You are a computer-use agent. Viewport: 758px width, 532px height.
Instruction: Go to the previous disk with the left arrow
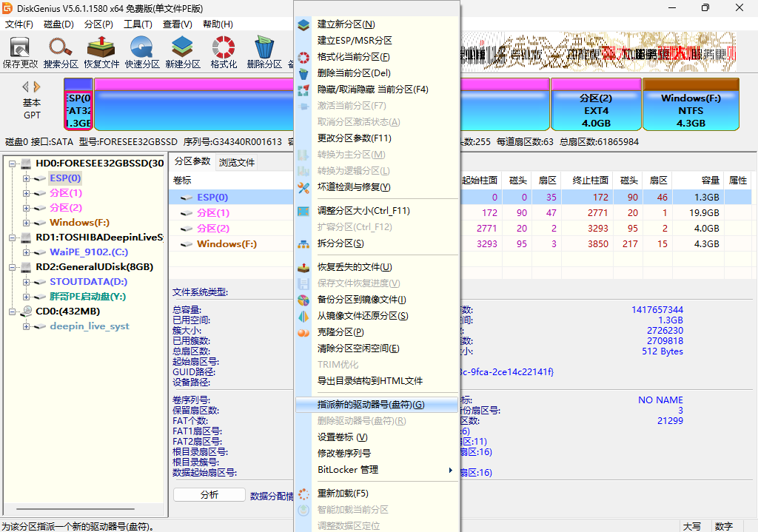pos(26,87)
